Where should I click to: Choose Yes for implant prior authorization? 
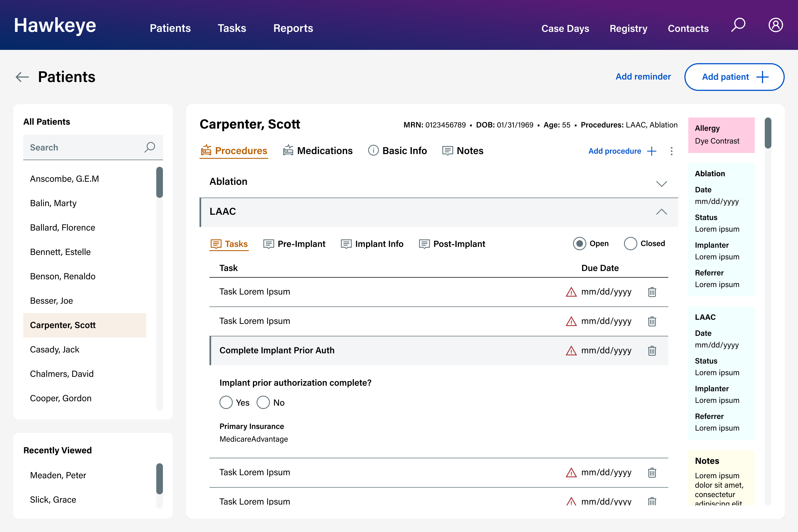tap(226, 403)
